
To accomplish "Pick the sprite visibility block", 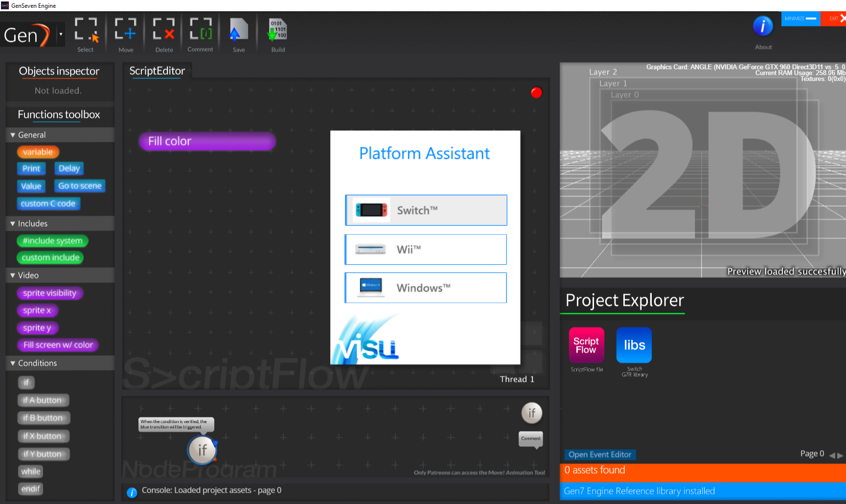I will click(50, 293).
